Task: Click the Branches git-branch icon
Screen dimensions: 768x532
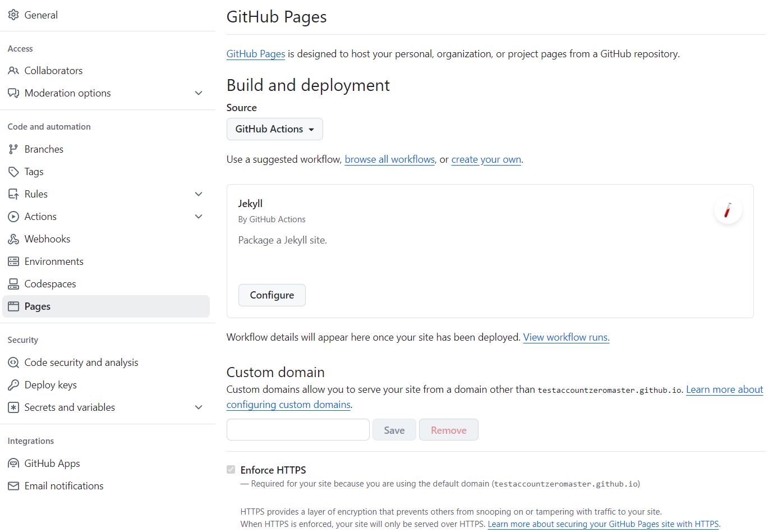Action: pyautogui.click(x=13, y=149)
